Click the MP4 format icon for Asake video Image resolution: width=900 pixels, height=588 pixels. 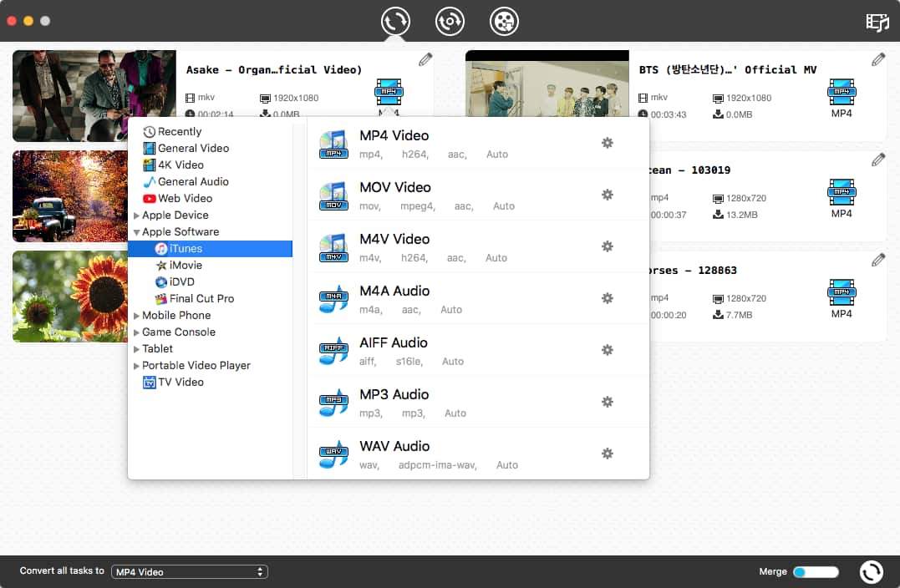point(389,93)
